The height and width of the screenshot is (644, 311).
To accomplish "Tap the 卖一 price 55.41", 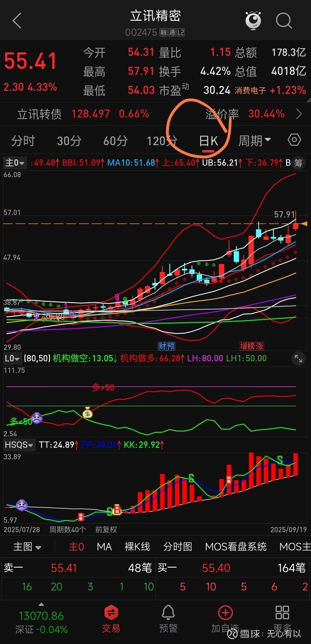I will point(64,568).
